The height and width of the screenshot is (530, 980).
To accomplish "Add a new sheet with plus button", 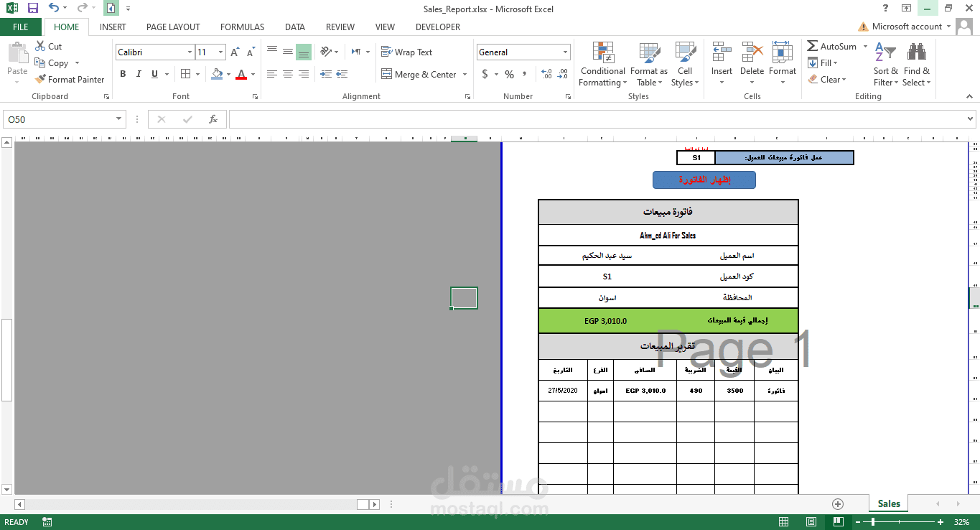I will pyautogui.click(x=837, y=503).
